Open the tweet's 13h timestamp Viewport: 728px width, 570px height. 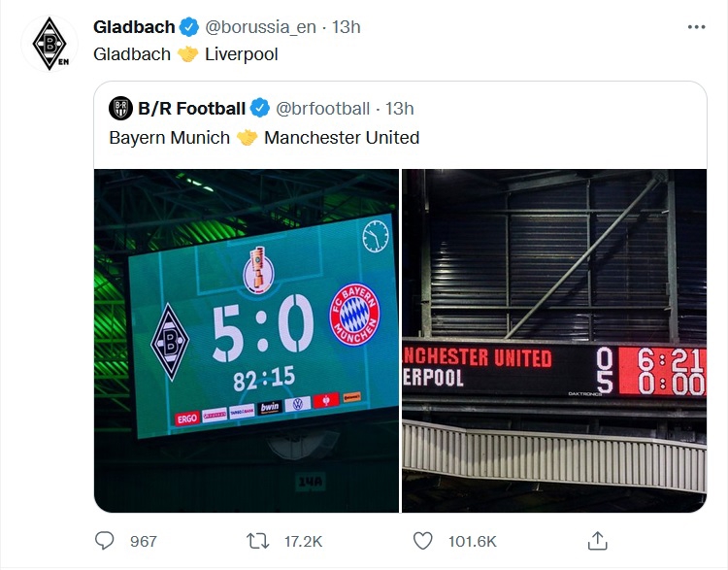tap(347, 27)
